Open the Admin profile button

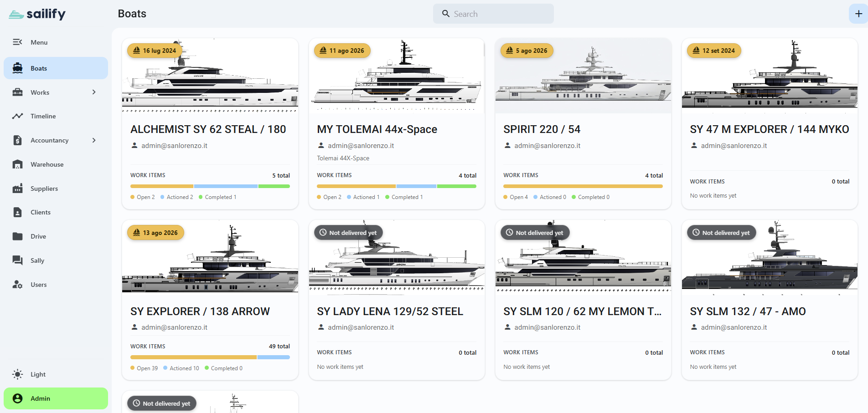[56, 398]
